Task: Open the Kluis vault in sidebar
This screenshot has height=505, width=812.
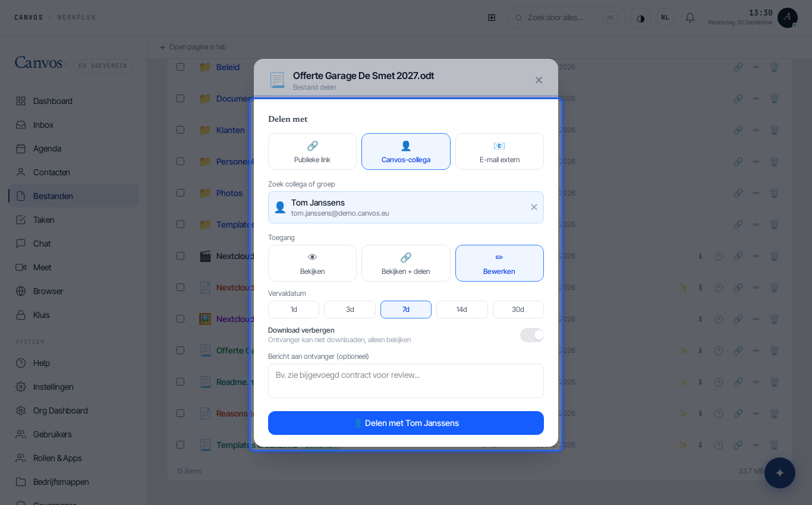Action: click(73, 315)
